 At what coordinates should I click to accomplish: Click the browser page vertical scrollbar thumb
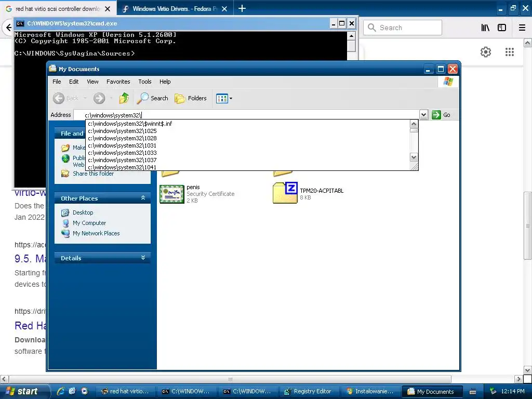click(527, 225)
